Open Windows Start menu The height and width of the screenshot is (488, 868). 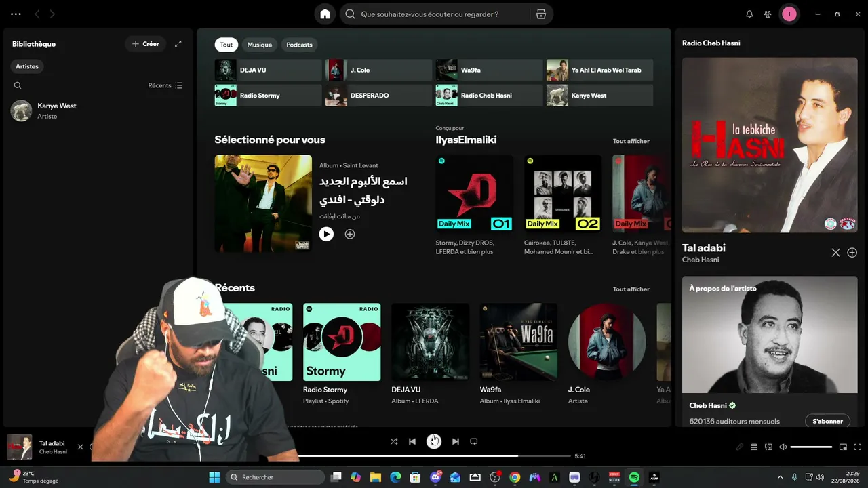coord(214,477)
